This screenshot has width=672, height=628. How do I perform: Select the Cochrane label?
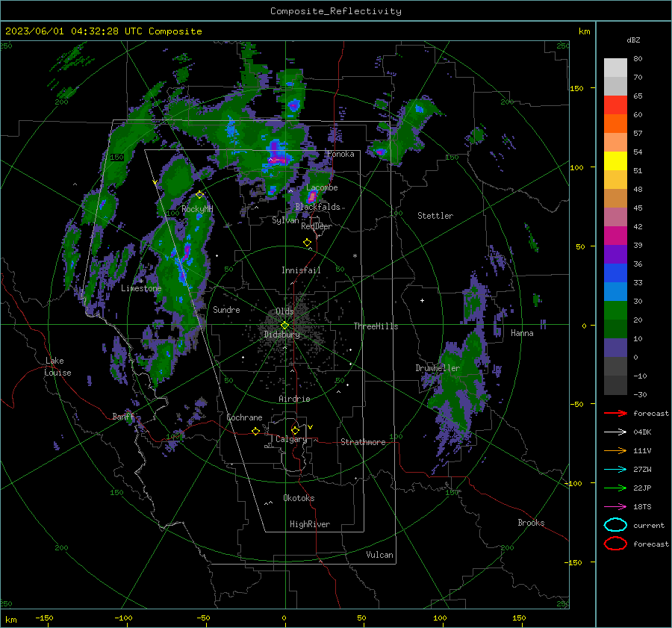244,417
